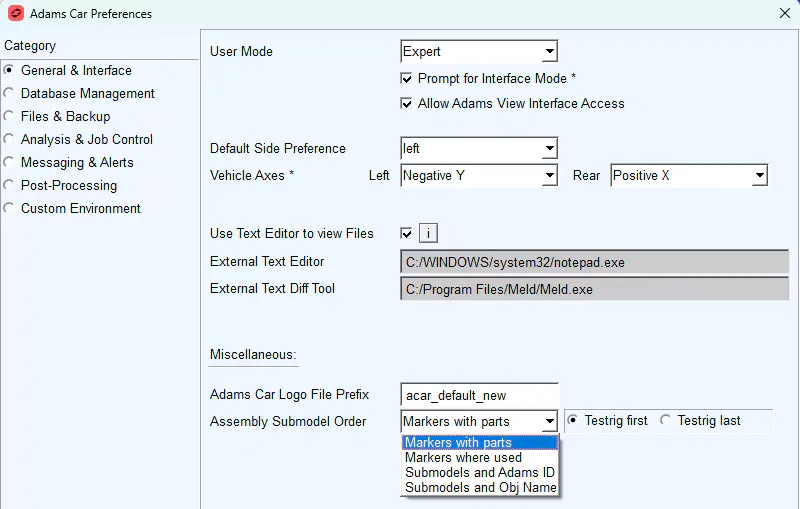The image size is (800, 509).
Task: Open the User Mode dropdown
Action: click(x=479, y=52)
